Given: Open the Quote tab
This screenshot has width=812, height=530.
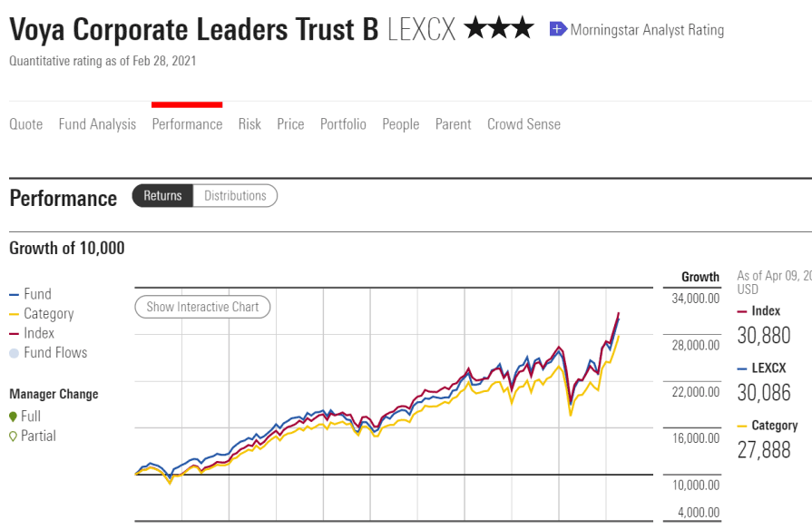Looking at the screenshot, I should (26, 124).
